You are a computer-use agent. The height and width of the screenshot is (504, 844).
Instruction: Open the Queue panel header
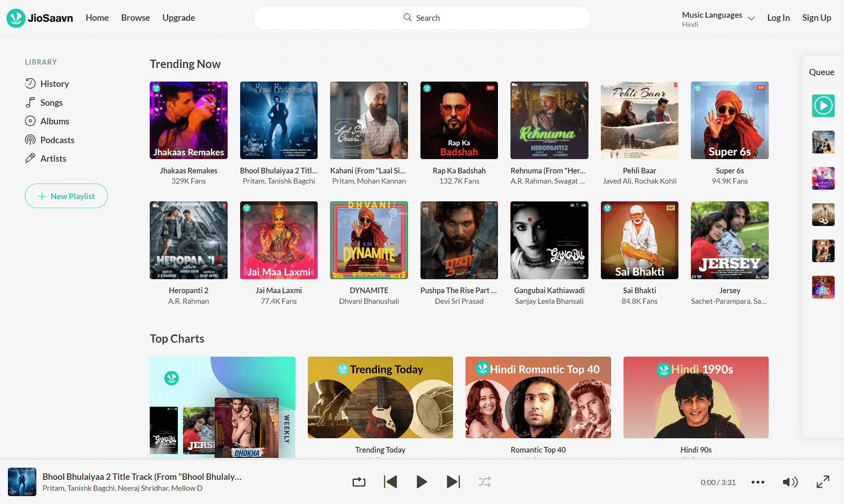(x=821, y=72)
